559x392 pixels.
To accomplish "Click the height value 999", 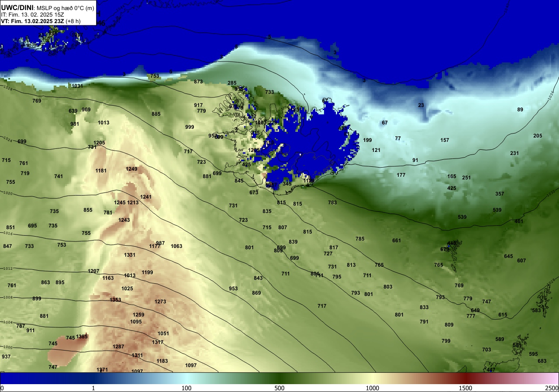I will [x=190, y=127].
